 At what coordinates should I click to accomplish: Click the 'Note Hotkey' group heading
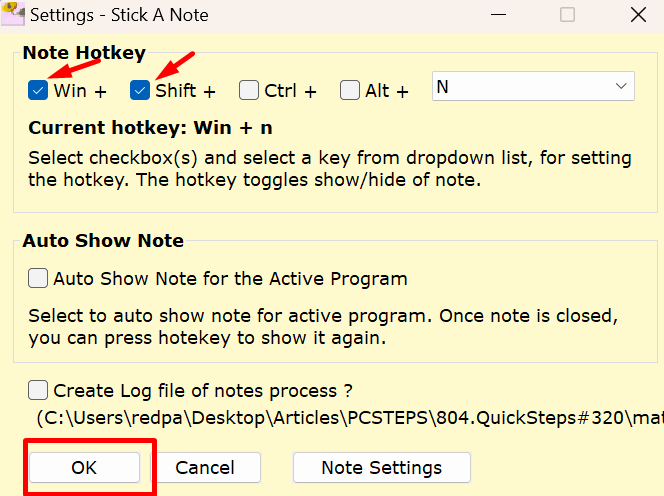pyautogui.click(x=84, y=53)
